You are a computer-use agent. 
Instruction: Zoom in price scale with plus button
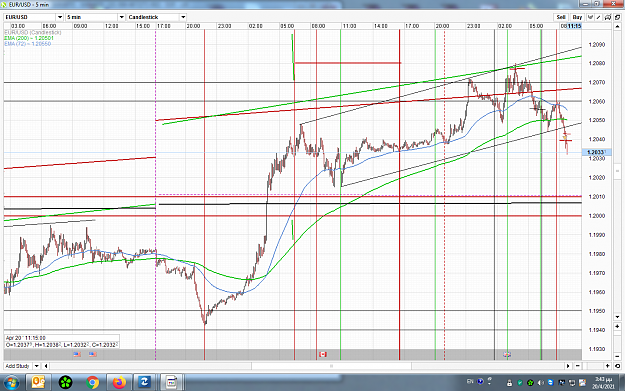(x=617, y=326)
